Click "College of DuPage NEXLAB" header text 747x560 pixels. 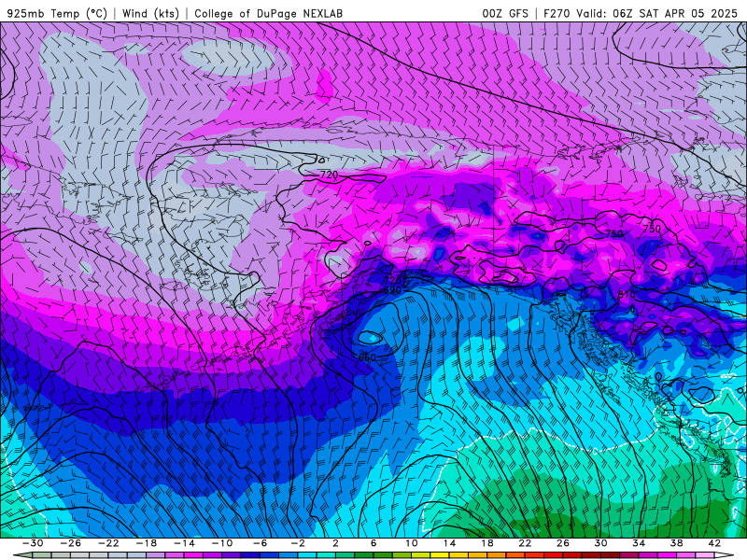pos(268,13)
